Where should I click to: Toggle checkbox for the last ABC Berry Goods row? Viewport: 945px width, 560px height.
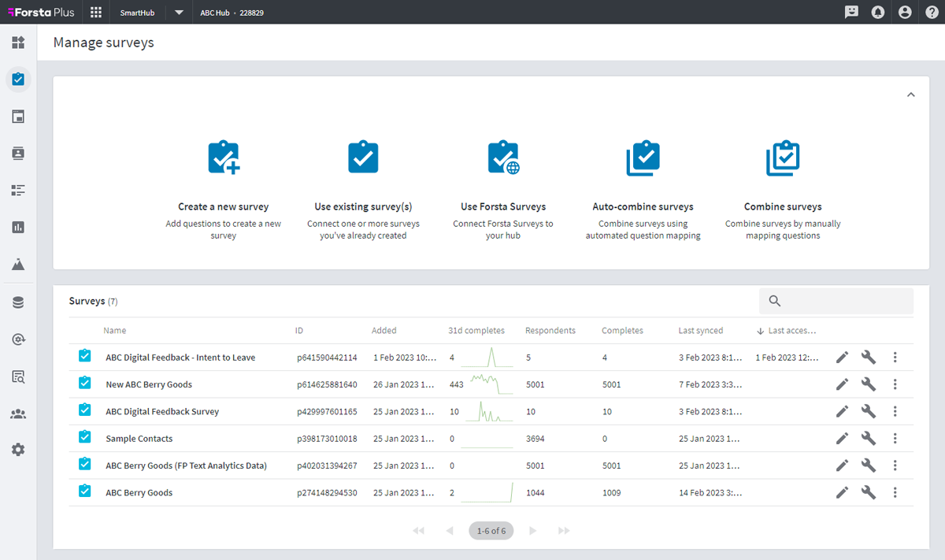(85, 491)
